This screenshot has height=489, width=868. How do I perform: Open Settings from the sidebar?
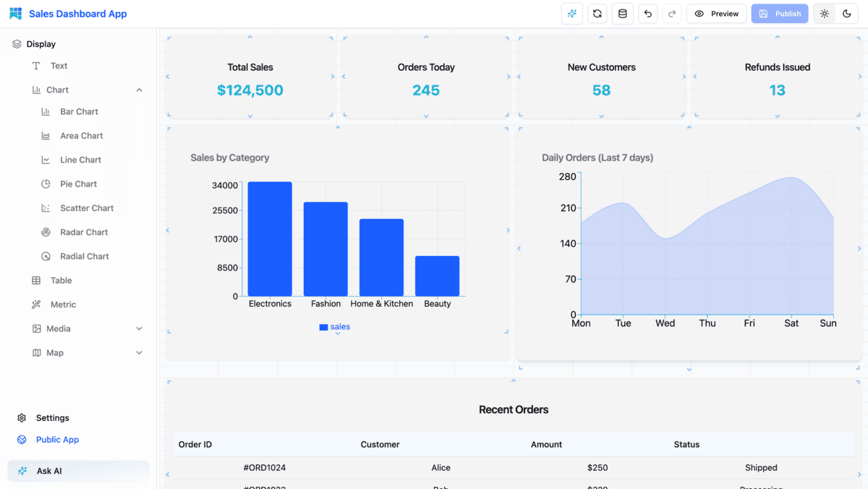(x=51, y=417)
